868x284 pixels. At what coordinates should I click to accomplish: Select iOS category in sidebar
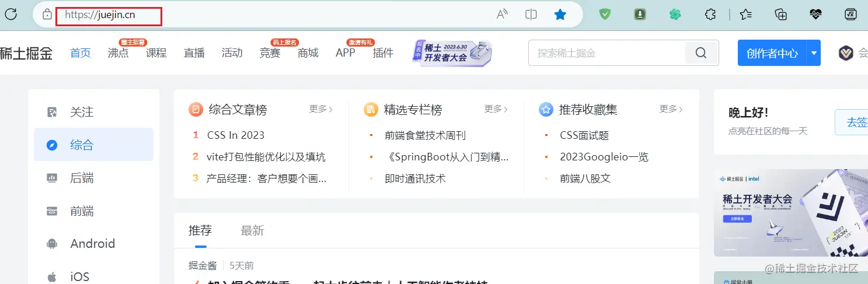tap(93, 276)
